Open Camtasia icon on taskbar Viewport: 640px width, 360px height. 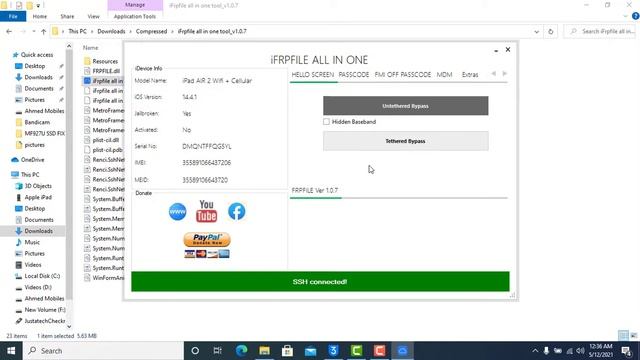356,351
